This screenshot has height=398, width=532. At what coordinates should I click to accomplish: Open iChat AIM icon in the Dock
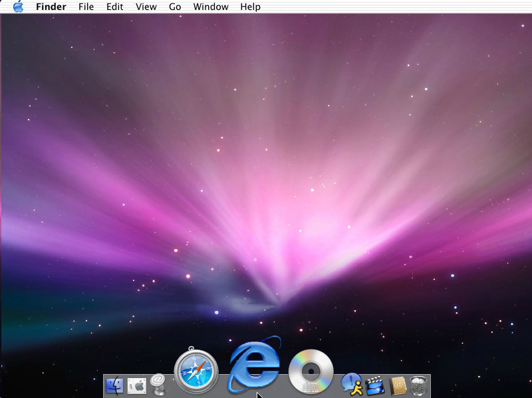click(x=352, y=385)
